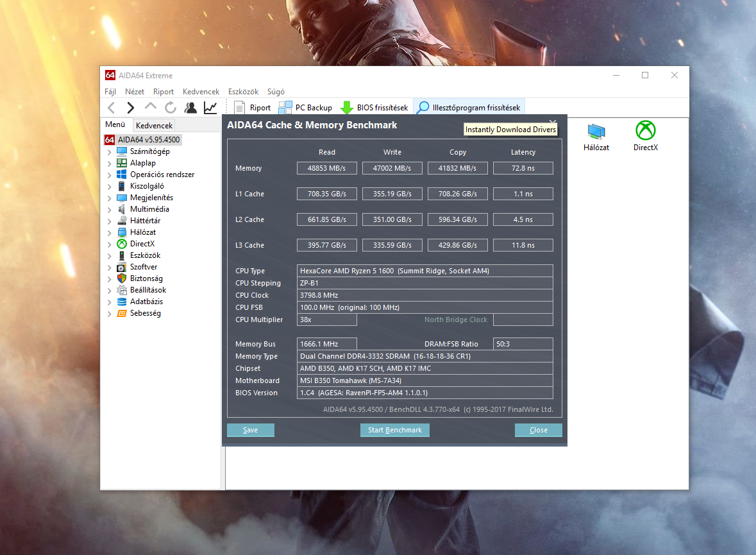The height and width of the screenshot is (555, 756).
Task: Select the Alaplap tree icon
Action: coord(122,163)
